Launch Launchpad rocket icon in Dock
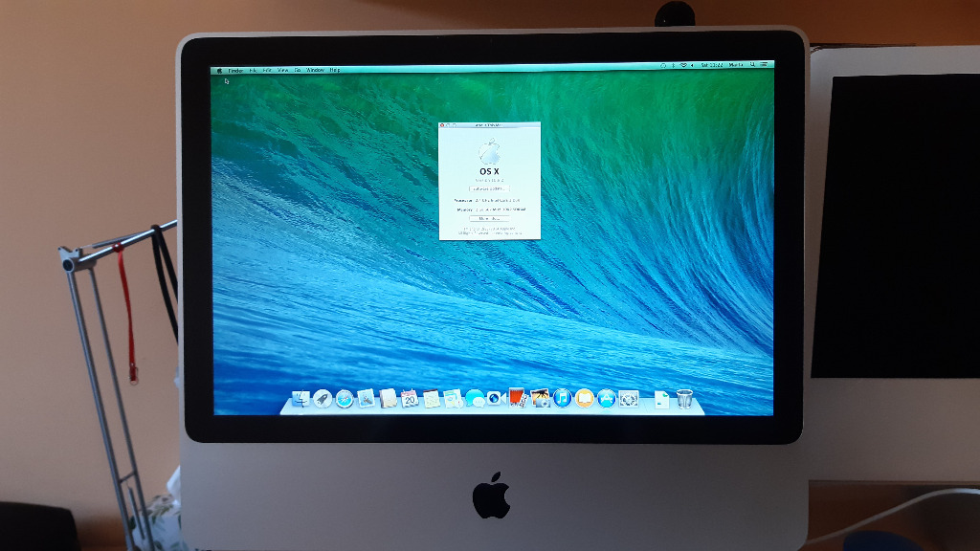980x551 pixels. tap(323, 398)
